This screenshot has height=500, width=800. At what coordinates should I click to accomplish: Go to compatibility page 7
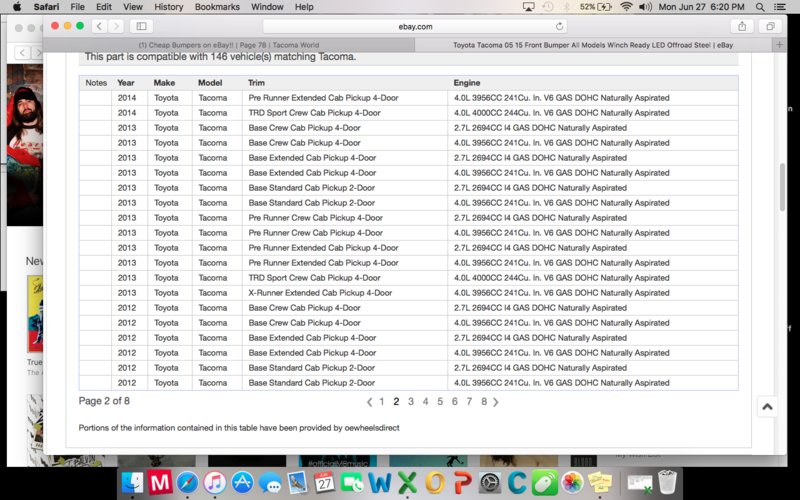(x=469, y=402)
